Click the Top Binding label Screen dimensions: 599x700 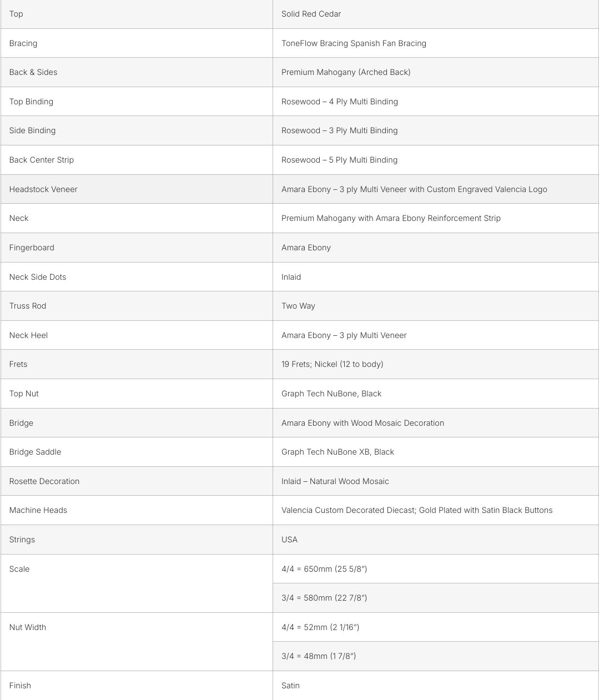pyautogui.click(x=31, y=102)
